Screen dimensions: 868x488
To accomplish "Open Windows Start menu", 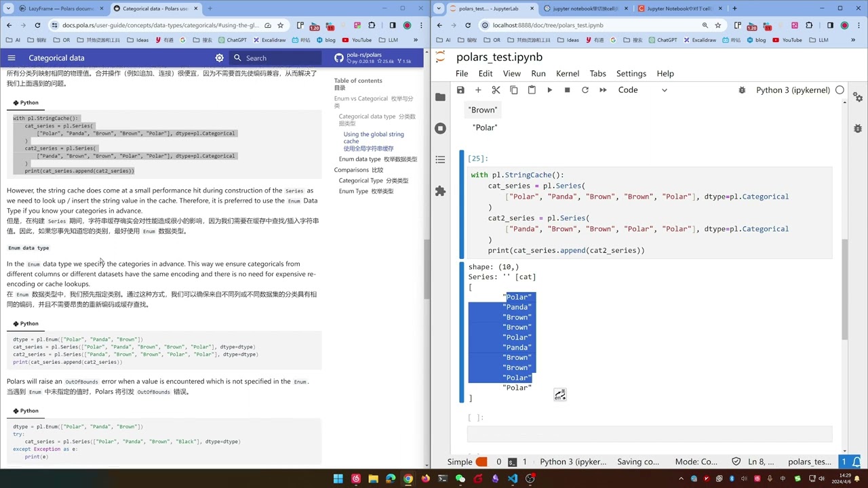I will tap(338, 479).
